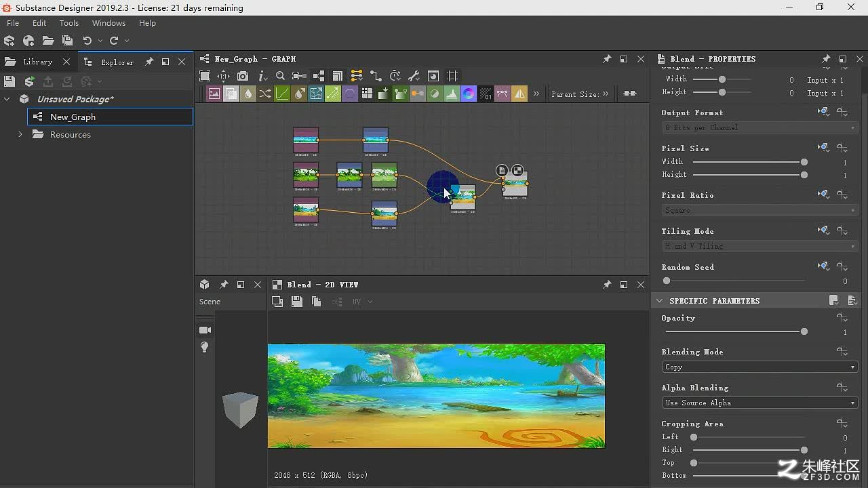
Task: Collapse Specific Parameters section
Action: coord(660,300)
